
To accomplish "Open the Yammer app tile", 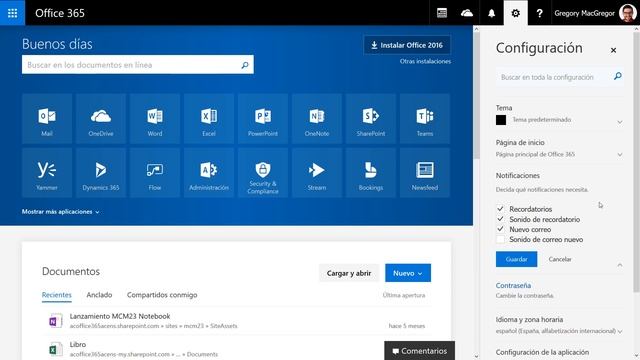I will click(x=47, y=173).
